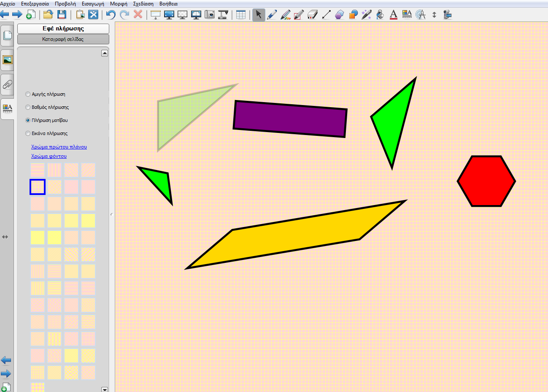This screenshot has width=548, height=392.
Task: Select the Shapes tool
Action: click(x=353, y=15)
